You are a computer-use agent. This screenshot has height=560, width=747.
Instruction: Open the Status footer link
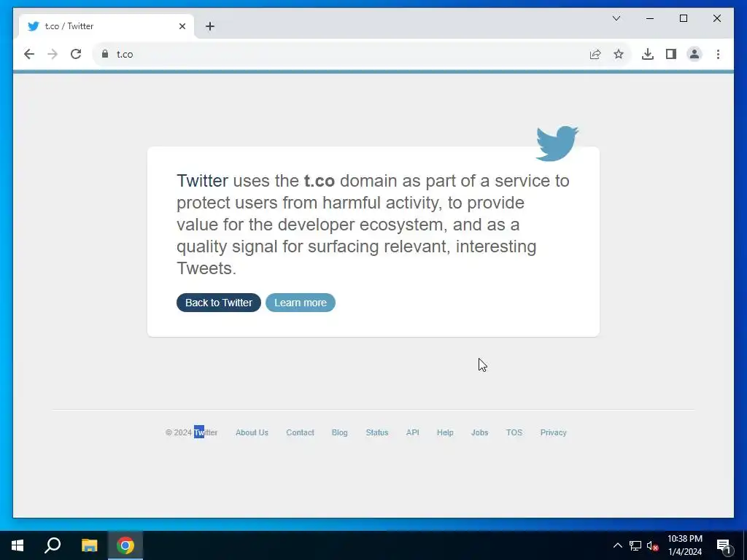click(377, 432)
